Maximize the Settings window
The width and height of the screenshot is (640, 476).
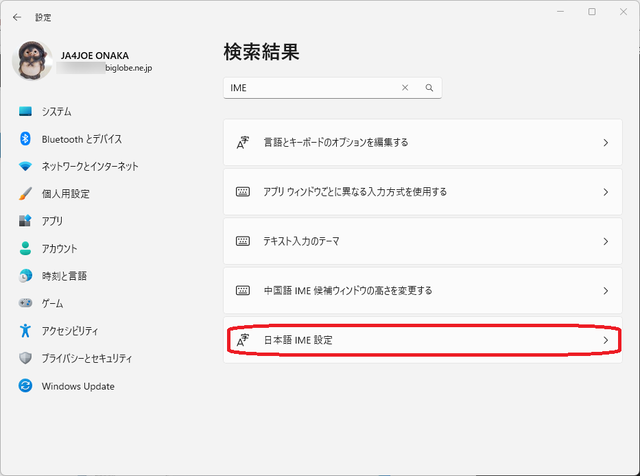[x=592, y=12]
